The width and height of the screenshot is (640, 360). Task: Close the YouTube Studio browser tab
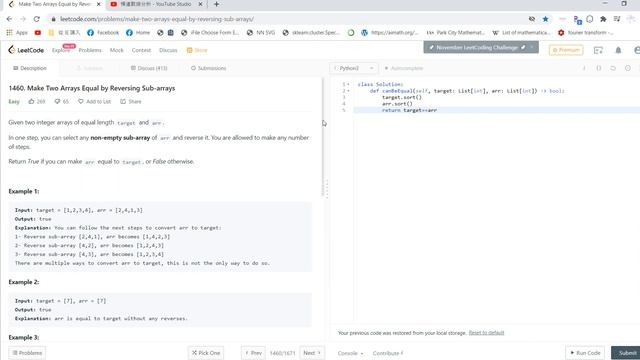click(200, 4)
